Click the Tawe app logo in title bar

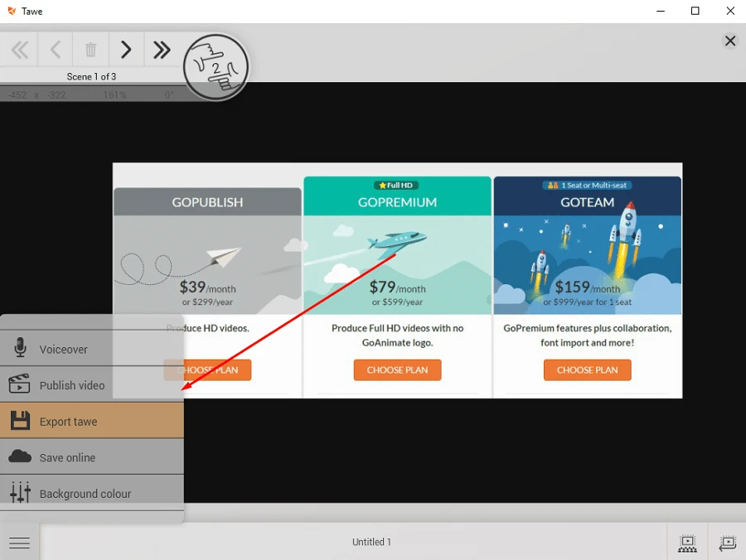(x=12, y=11)
